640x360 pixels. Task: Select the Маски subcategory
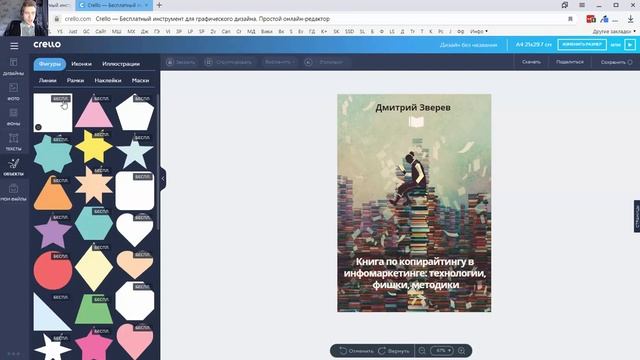click(x=140, y=80)
